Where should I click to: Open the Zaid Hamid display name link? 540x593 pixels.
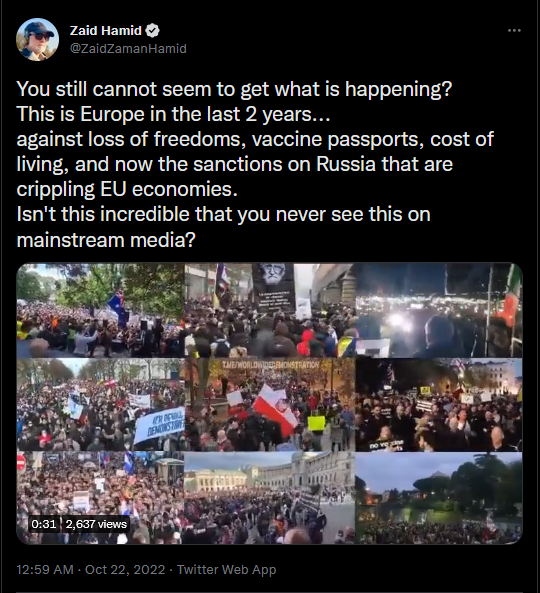click(x=106, y=31)
